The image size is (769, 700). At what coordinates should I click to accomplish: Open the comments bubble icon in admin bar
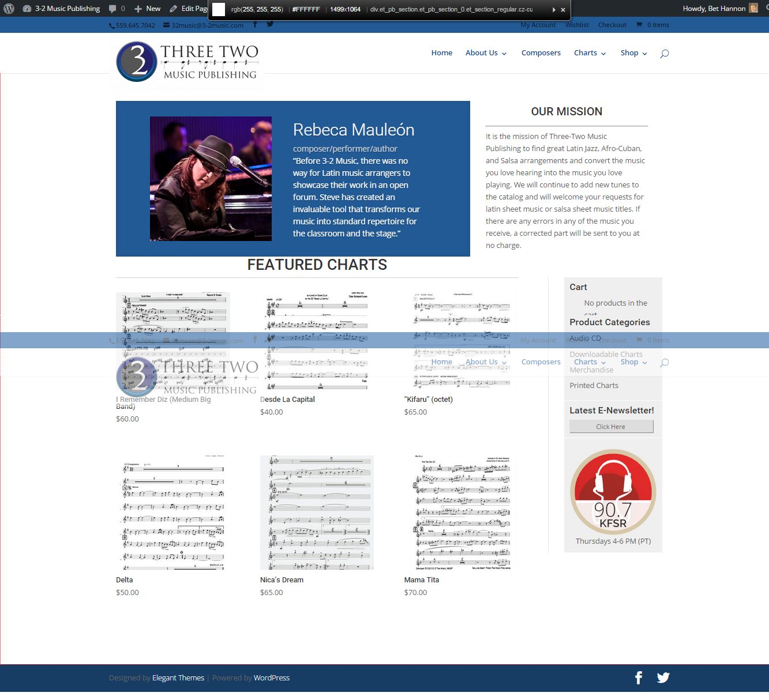click(x=112, y=9)
